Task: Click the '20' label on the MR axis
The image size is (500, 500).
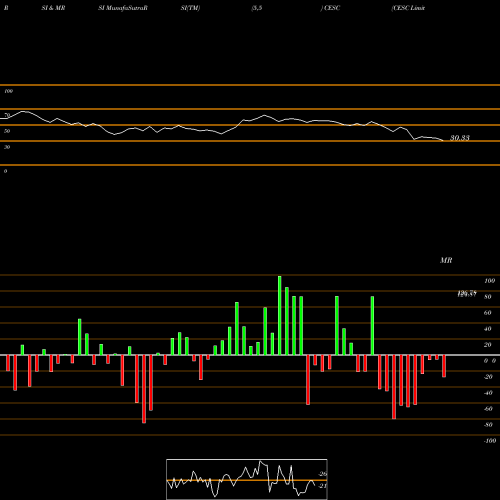Action: point(488,345)
